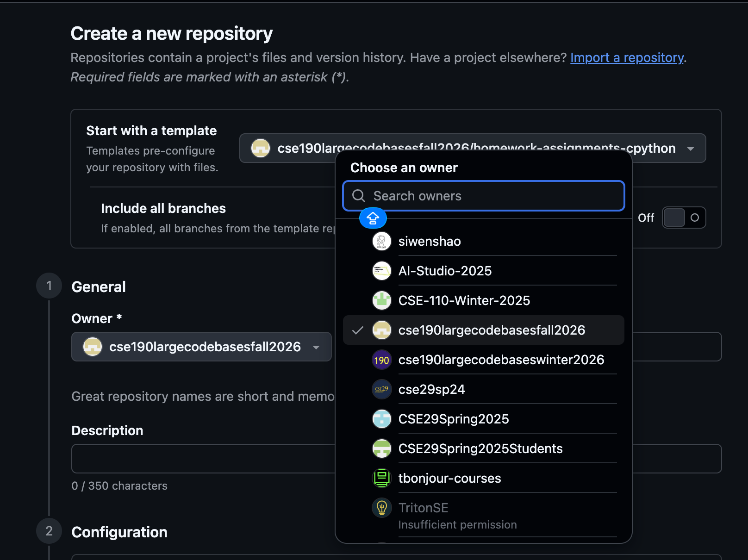748x560 pixels.
Task: Click the siwenshao avatar icon
Action: [381, 242]
